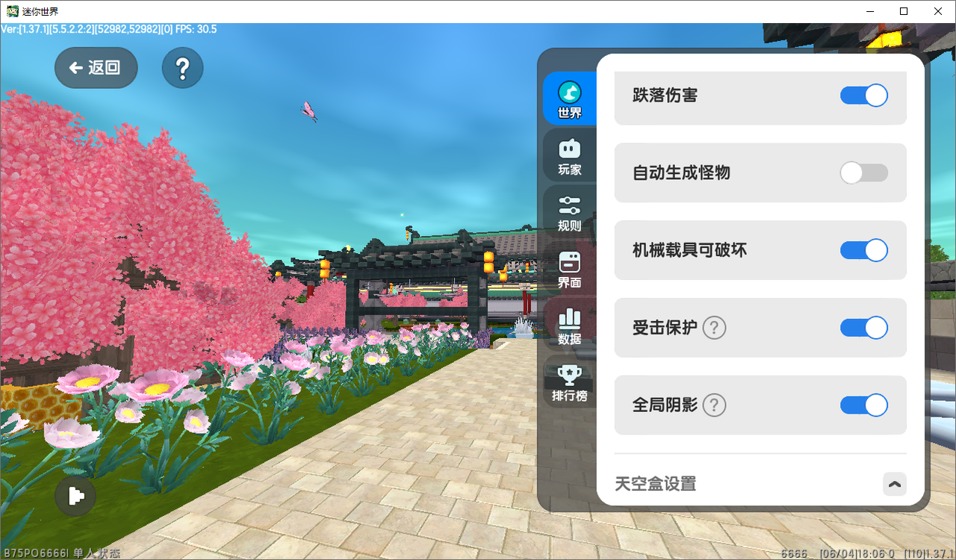
Task: Show help info for 全局阴影
Action: point(715,405)
